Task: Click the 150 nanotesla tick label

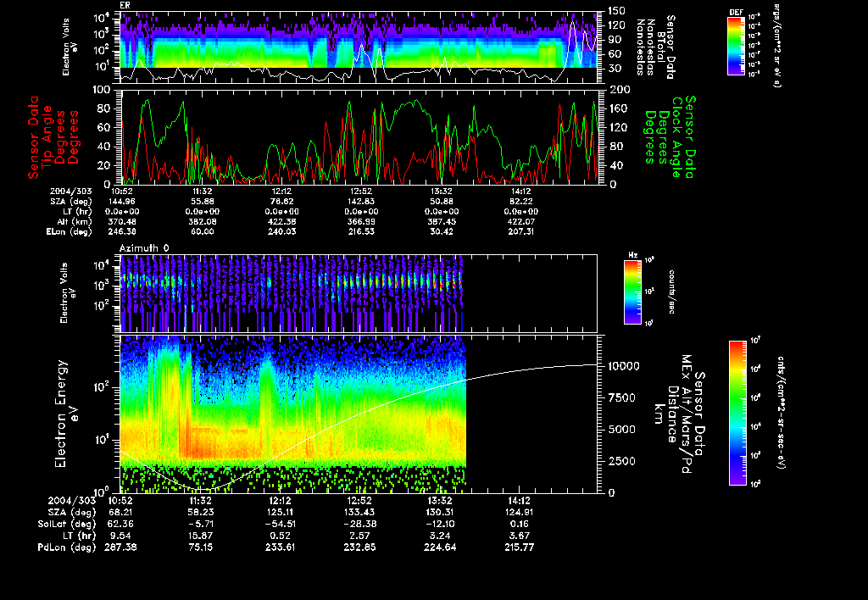Action: [x=617, y=11]
